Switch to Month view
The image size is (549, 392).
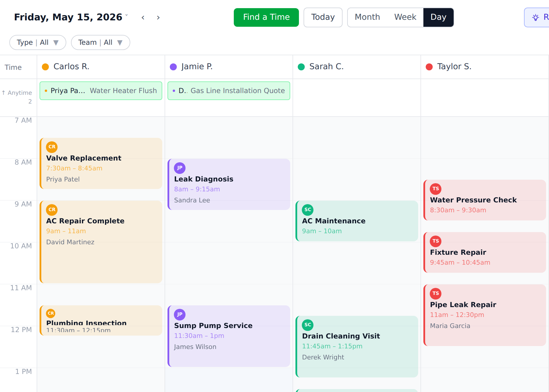367,17
